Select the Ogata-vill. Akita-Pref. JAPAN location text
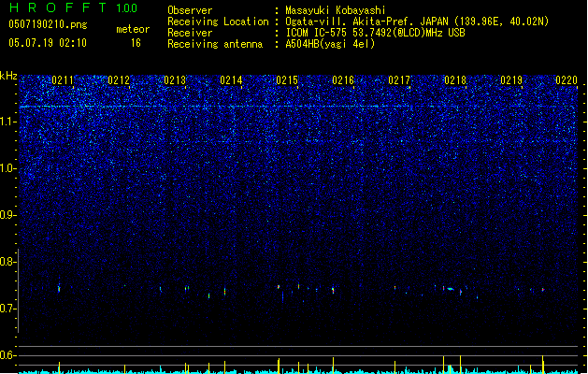 417,22
